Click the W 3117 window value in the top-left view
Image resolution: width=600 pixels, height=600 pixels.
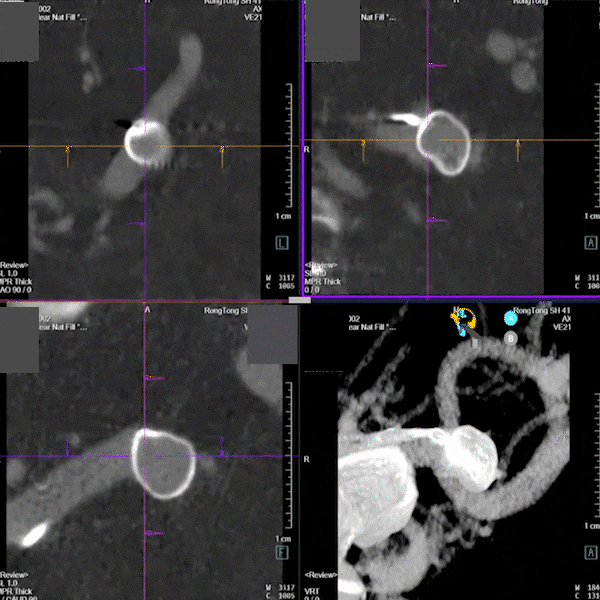point(280,278)
